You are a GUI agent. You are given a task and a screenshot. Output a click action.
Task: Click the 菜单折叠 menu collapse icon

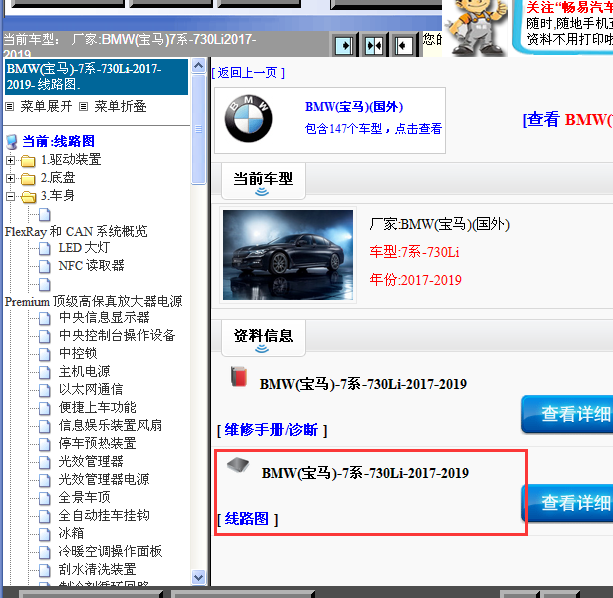click(x=83, y=106)
